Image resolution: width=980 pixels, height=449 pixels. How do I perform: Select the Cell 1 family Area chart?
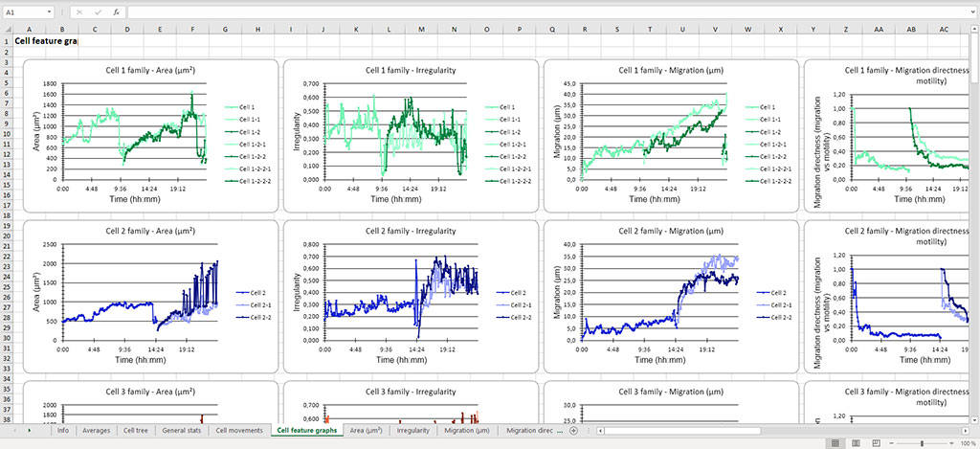tap(150, 136)
